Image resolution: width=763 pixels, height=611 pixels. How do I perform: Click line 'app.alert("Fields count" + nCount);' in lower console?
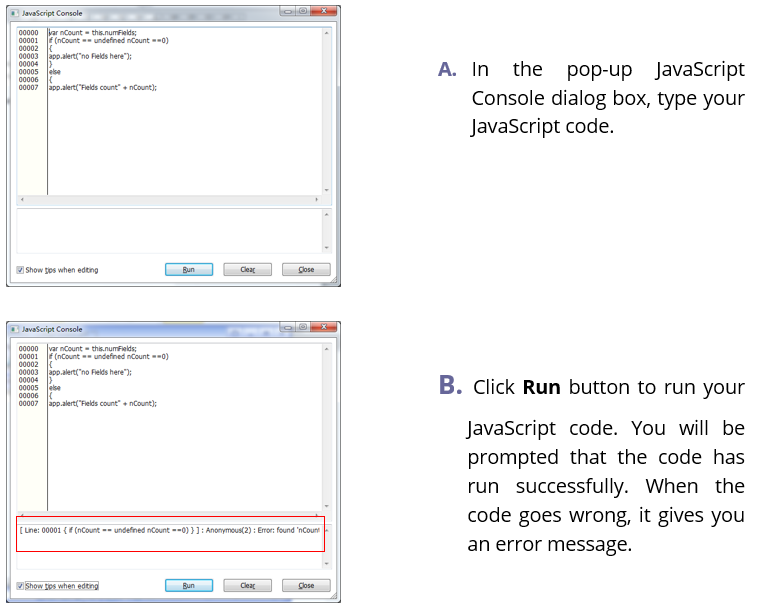[x=103, y=403]
